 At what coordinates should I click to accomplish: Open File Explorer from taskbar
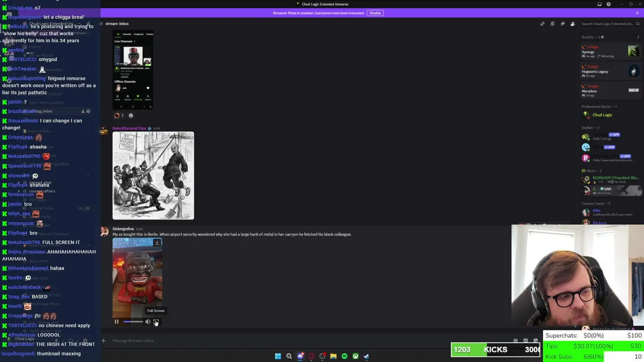pos(333,356)
